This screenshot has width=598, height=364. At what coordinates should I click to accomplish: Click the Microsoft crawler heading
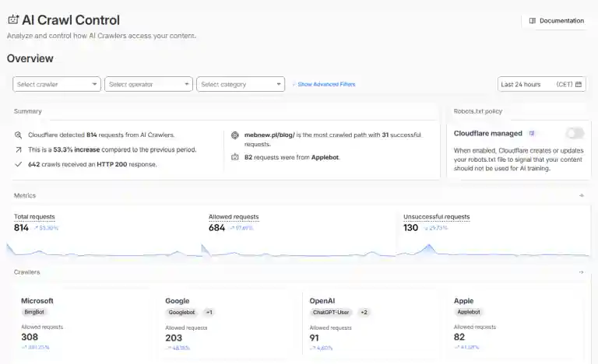pos(37,301)
